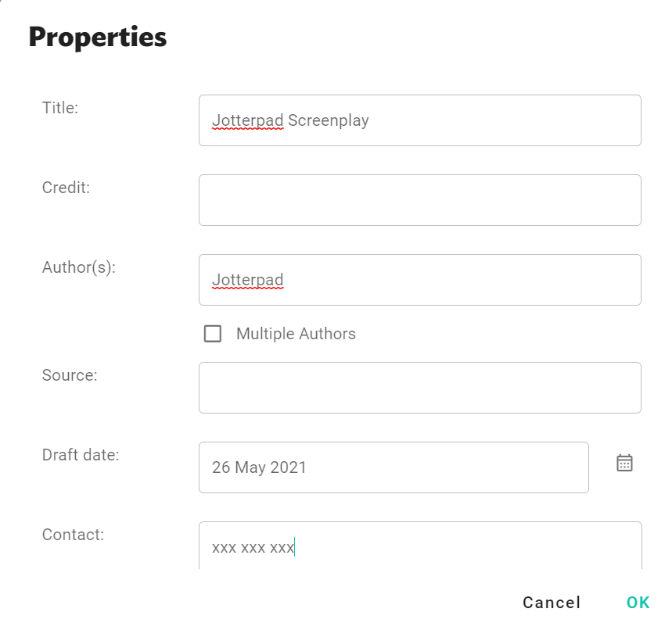Enable the Multiple Authors checkbox

(x=212, y=334)
